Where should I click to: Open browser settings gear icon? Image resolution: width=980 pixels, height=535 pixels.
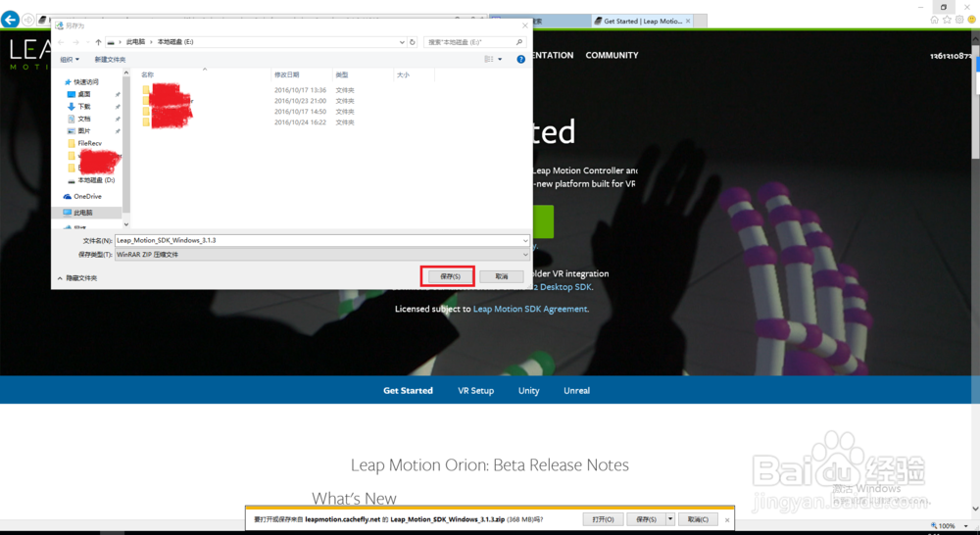(x=959, y=20)
